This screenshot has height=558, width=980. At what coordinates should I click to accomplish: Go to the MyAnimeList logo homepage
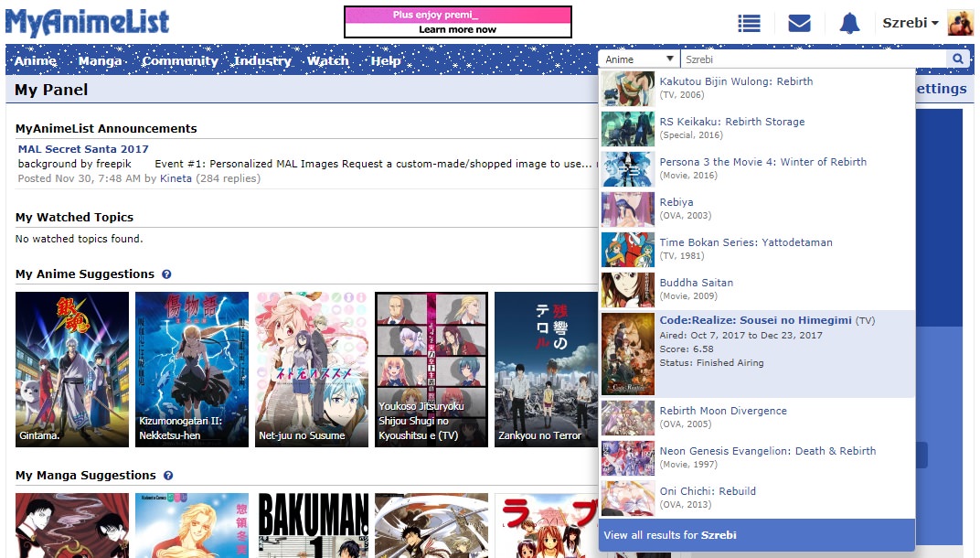point(88,23)
